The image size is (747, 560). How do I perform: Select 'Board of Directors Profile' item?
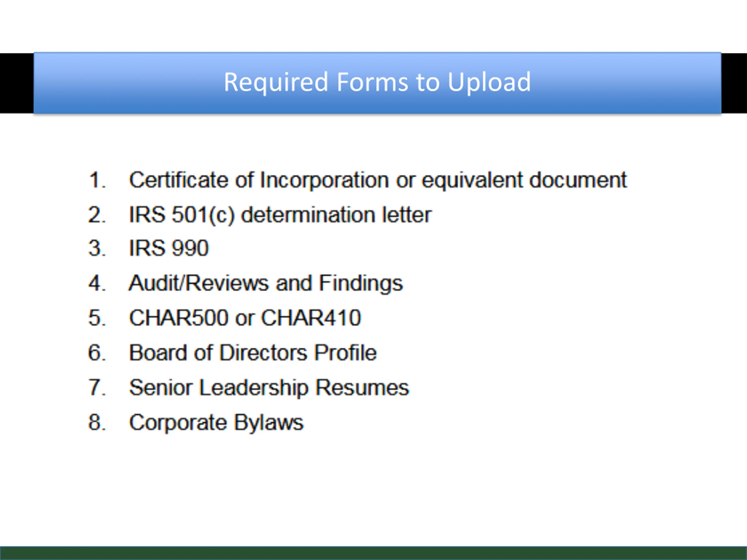click(253, 353)
